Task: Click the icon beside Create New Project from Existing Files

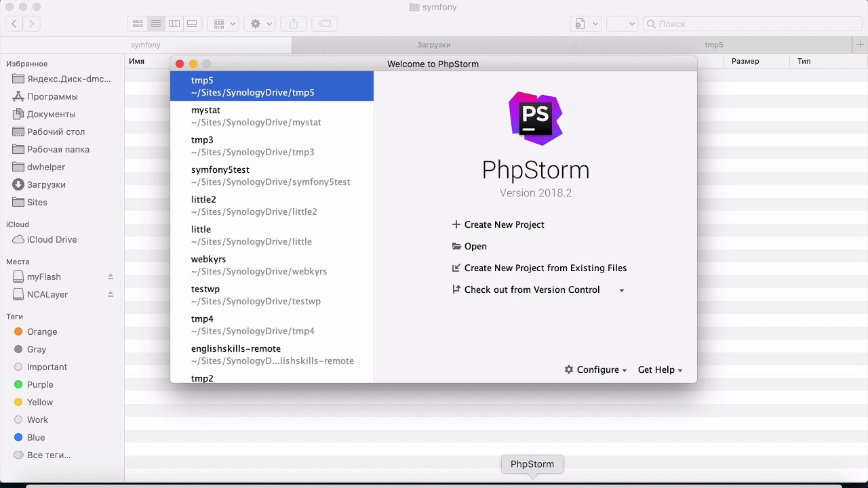Action: [x=456, y=268]
